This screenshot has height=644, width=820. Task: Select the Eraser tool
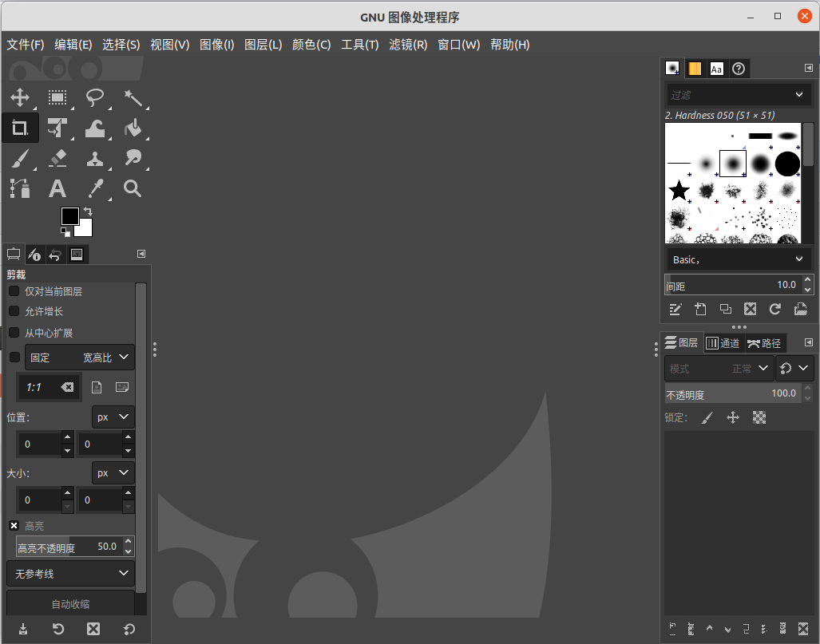tap(57, 158)
